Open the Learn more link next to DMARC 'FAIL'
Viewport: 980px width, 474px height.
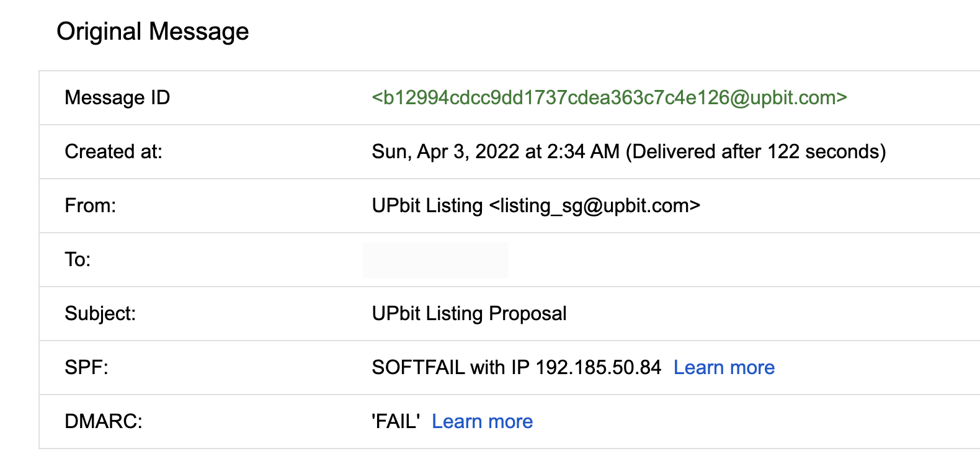pyautogui.click(x=482, y=422)
